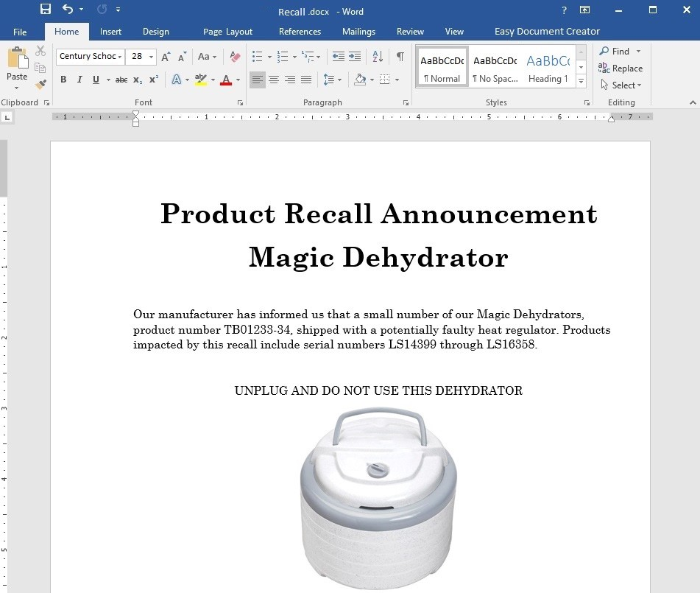Apply red font color
This screenshot has width=700, height=593.
point(226,80)
